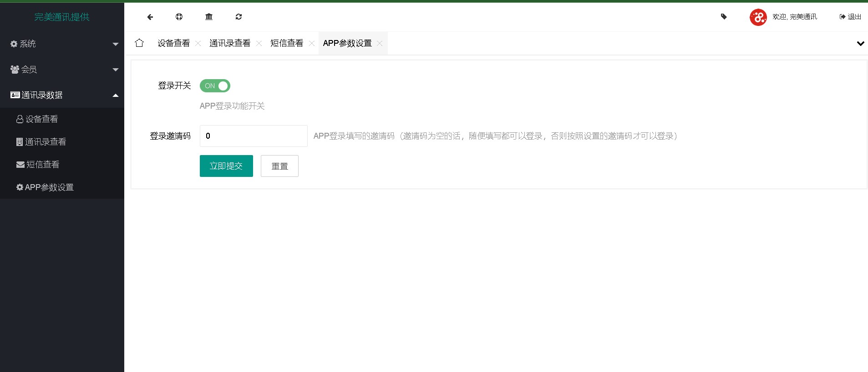Click the 通讯录查看 building icon
868x372 pixels.
[x=20, y=142]
